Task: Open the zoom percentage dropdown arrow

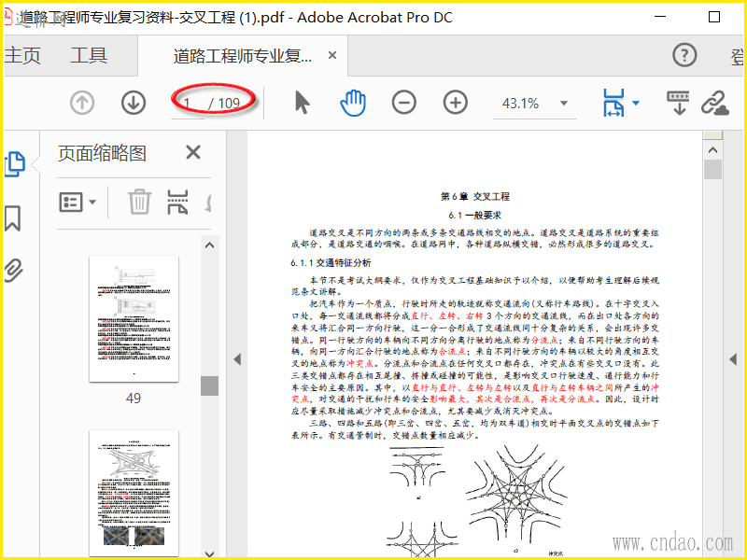Action: coord(564,103)
